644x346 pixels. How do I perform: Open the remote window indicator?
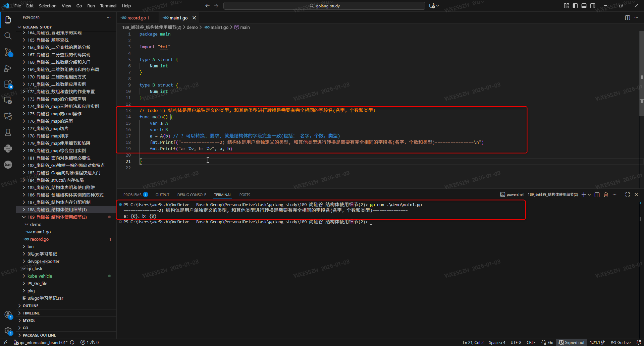5,342
